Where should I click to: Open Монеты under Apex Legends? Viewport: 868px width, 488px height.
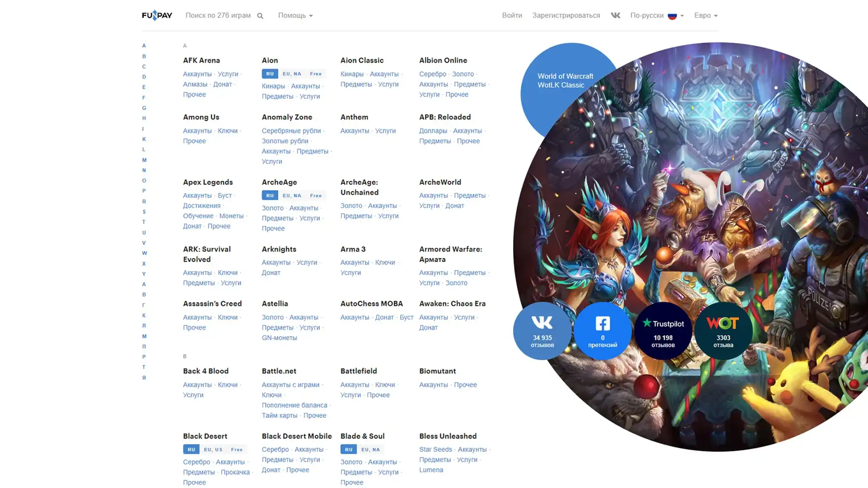[231, 216]
